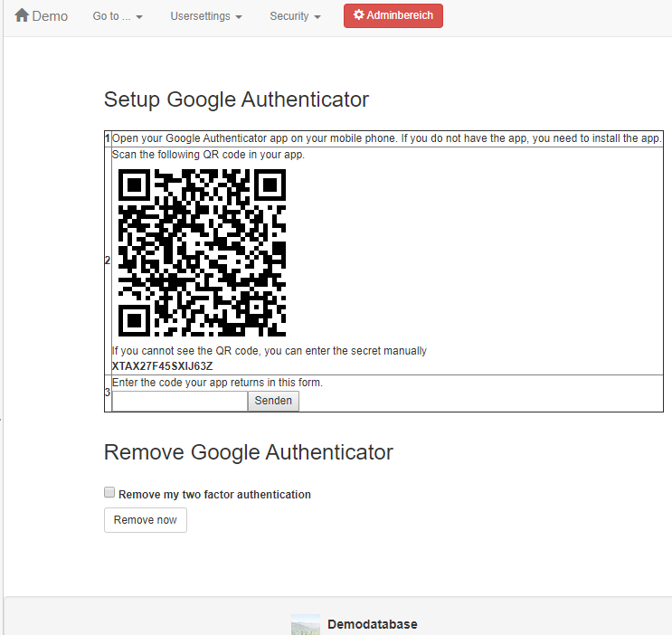Select the secret key XTAX27F45SXIJ63Z
Screen dimensions: 672x635
163,366
